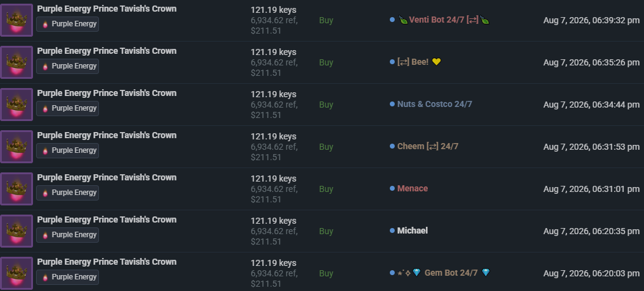Open the Nuts & Costco 24/7 profile
Viewport: 644px width, 291px height.
pyautogui.click(x=434, y=104)
